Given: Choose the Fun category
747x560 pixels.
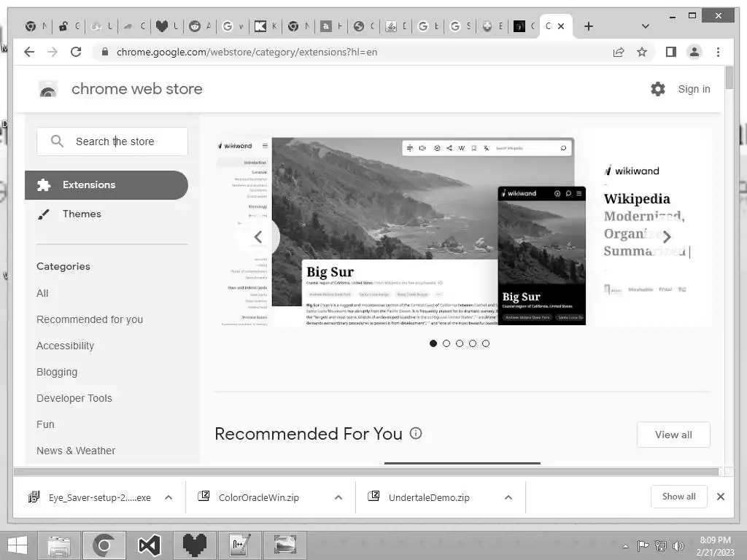Looking at the screenshot, I should click(45, 424).
